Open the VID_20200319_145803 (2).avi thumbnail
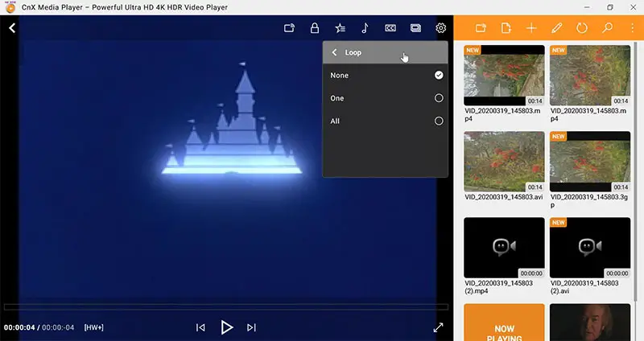The image size is (644, 341). [590, 248]
